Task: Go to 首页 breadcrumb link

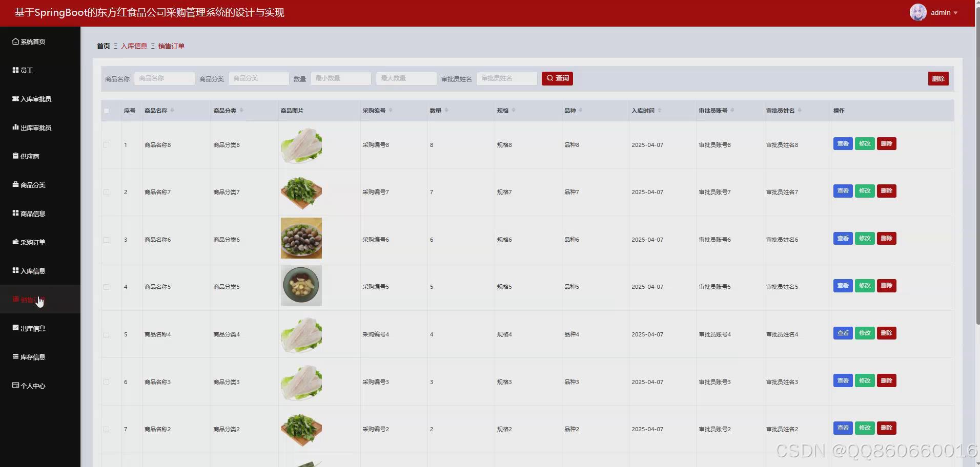Action: coord(104,46)
